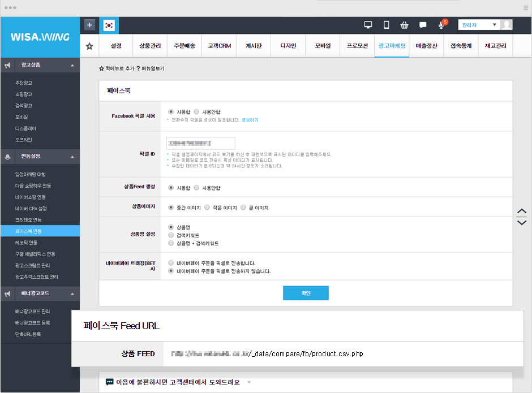532x393 pixels.
Task: Click 퀵메뉴로 추가 quick menu link
Action: point(117,68)
